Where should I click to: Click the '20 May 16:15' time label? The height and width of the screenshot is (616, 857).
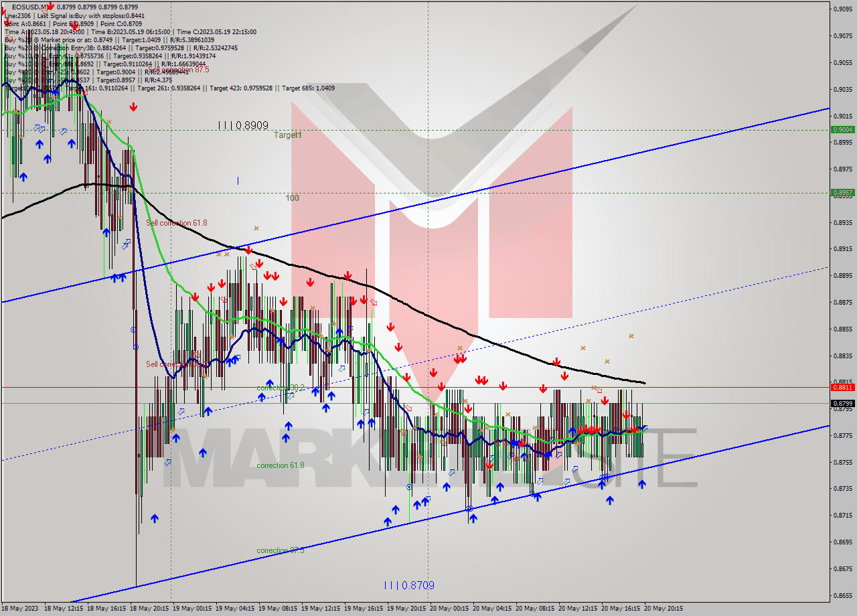[620, 609]
